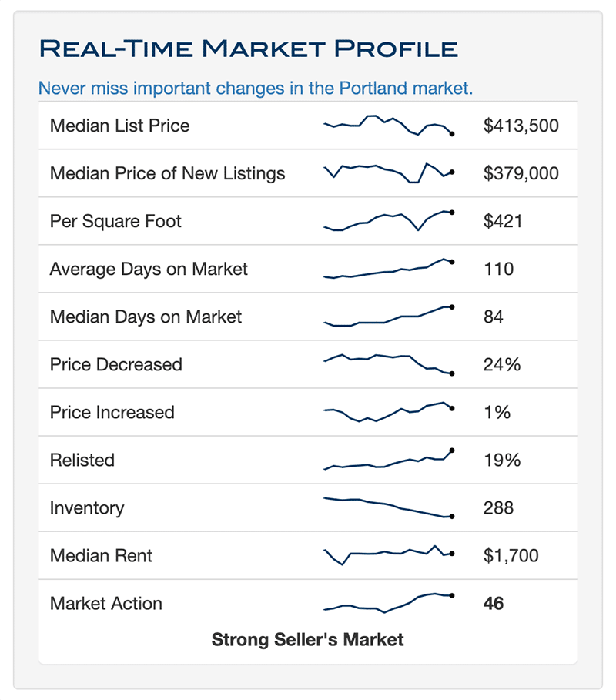Click the Price Decreased trend sparkline
This screenshot has width=616, height=700.
pos(389,364)
